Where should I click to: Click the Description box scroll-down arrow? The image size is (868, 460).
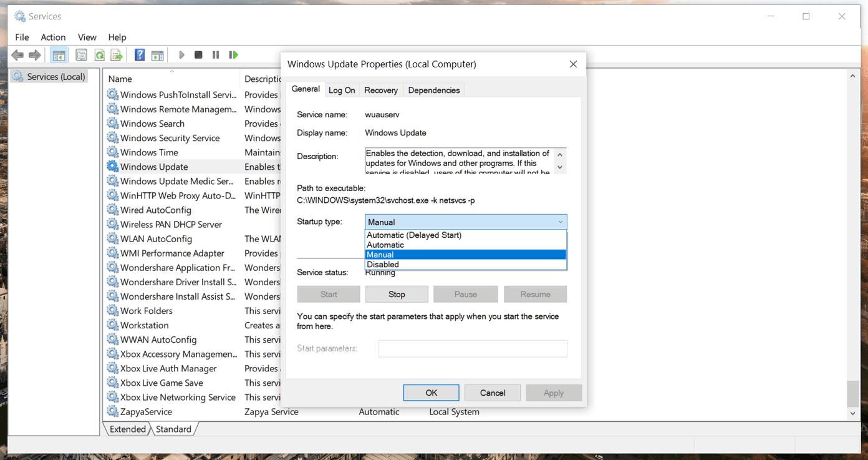tap(560, 167)
